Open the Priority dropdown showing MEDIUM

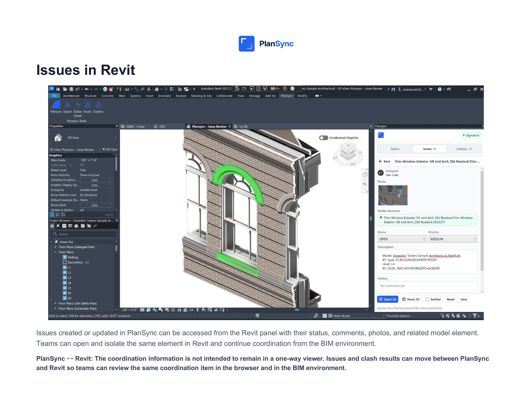click(x=453, y=239)
